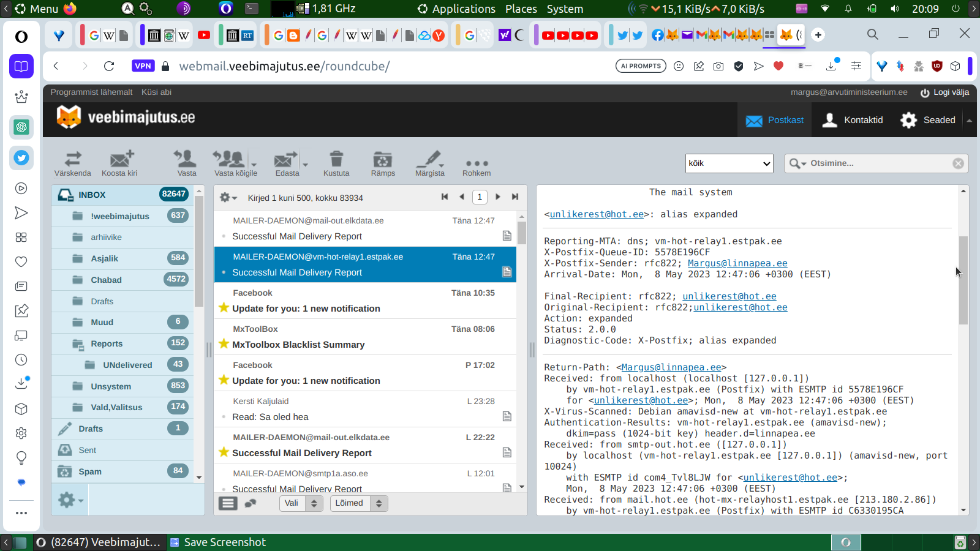Toggle flag on Kersti Kaljulaid's message
980x551 pixels.
click(x=224, y=417)
